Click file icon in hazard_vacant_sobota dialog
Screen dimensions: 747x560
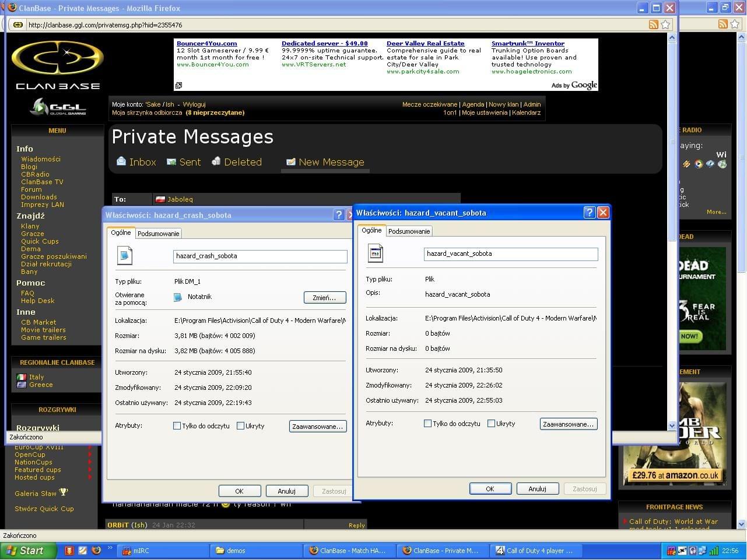tap(376, 253)
